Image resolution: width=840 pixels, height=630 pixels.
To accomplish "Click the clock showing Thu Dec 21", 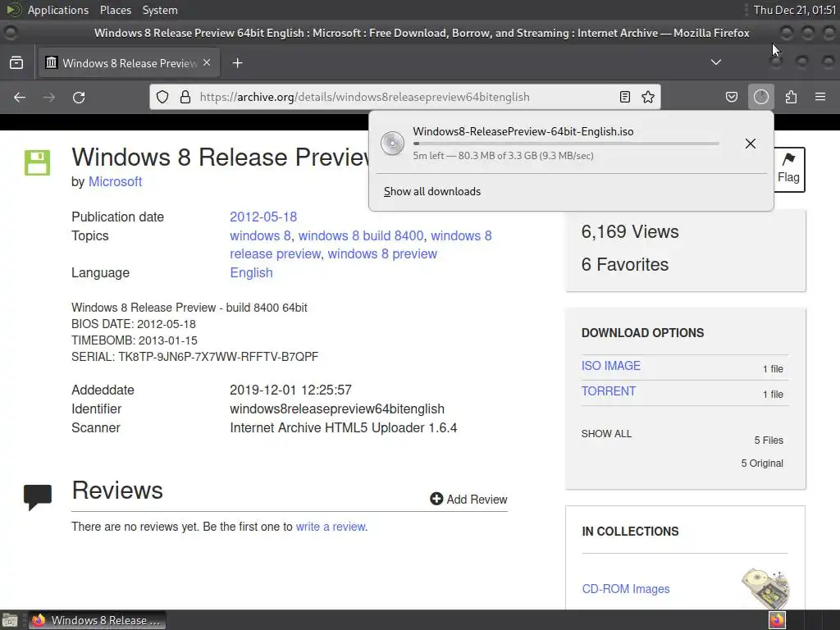I will (x=794, y=10).
